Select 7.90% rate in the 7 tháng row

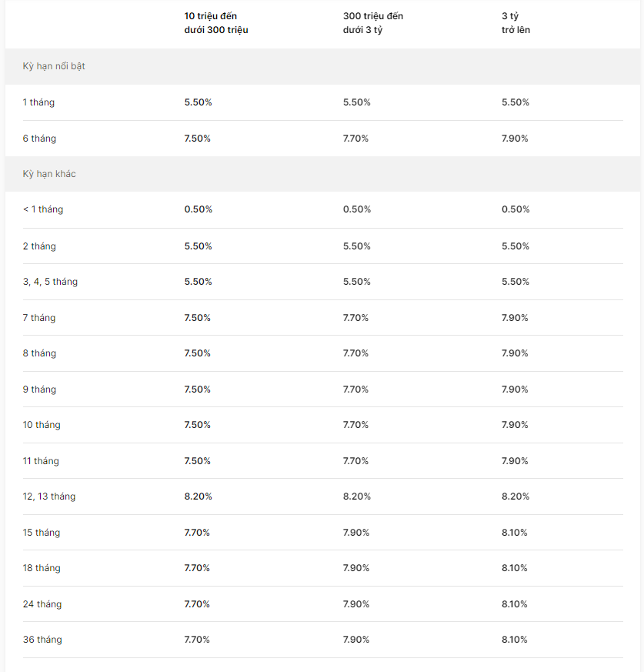[x=515, y=318]
